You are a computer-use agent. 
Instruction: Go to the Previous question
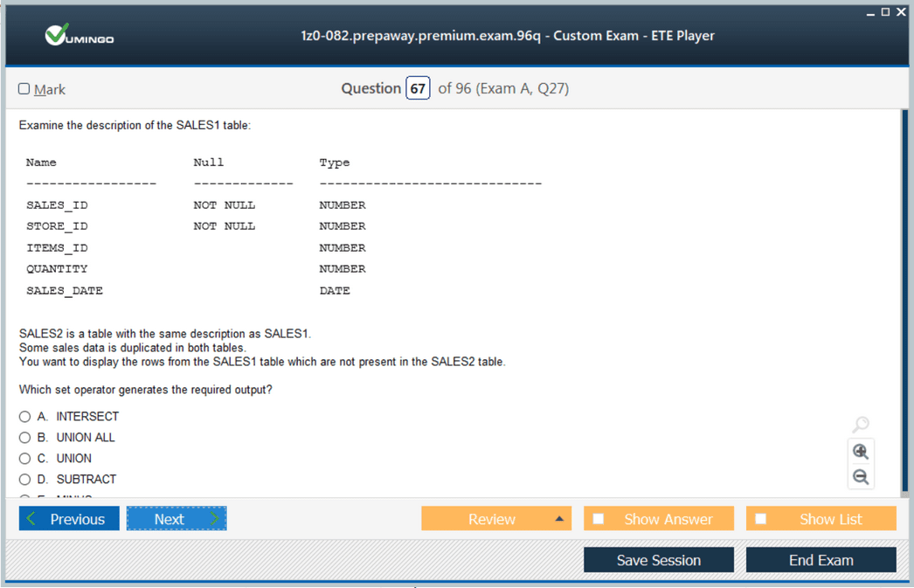coord(69,519)
